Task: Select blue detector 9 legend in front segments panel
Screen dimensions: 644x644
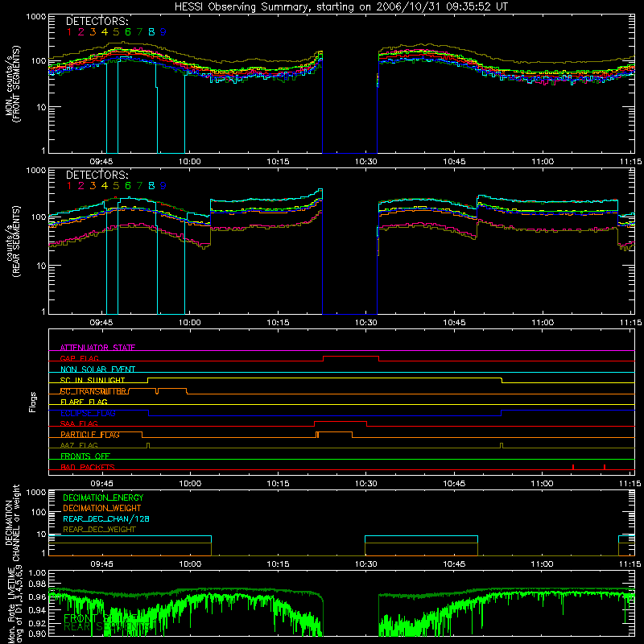Action: (x=163, y=32)
